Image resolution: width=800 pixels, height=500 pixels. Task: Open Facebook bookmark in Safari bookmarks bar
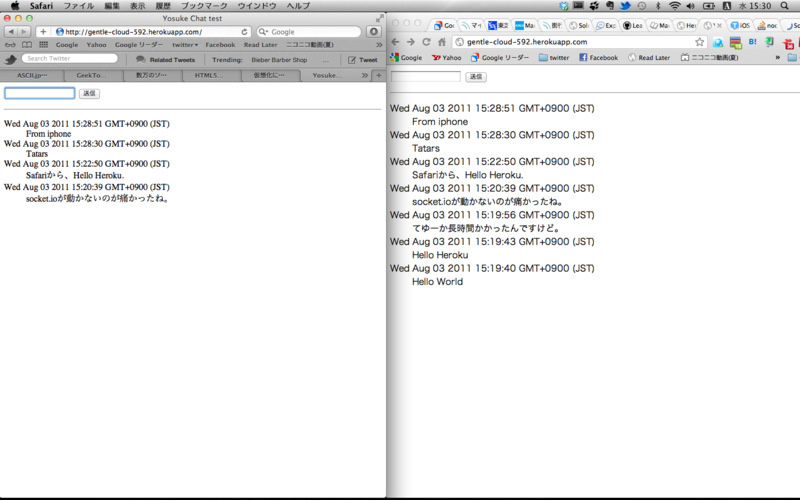click(x=220, y=45)
